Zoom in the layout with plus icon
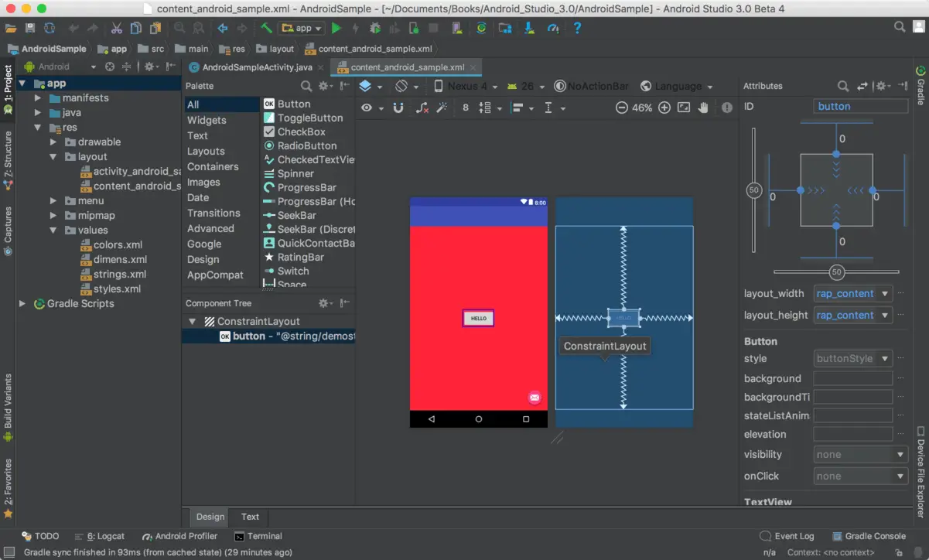The height and width of the screenshot is (560, 929). 664,108
